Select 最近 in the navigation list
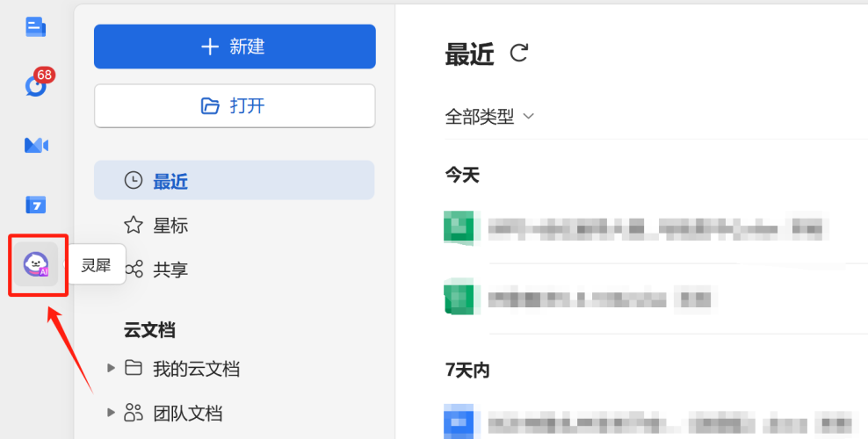The height and width of the screenshot is (439, 868). 235,180
